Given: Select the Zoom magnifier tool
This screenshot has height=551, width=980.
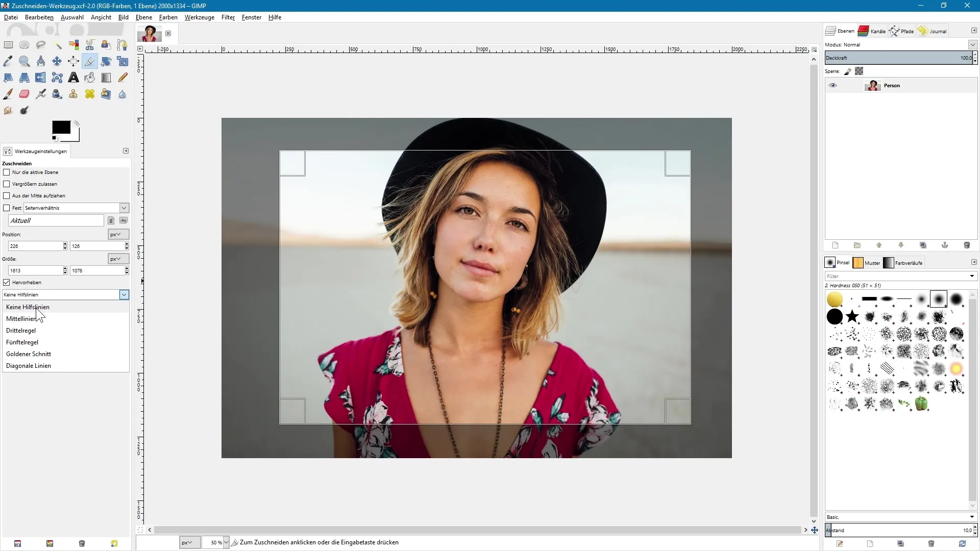Looking at the screenshot, I should 24,61.
